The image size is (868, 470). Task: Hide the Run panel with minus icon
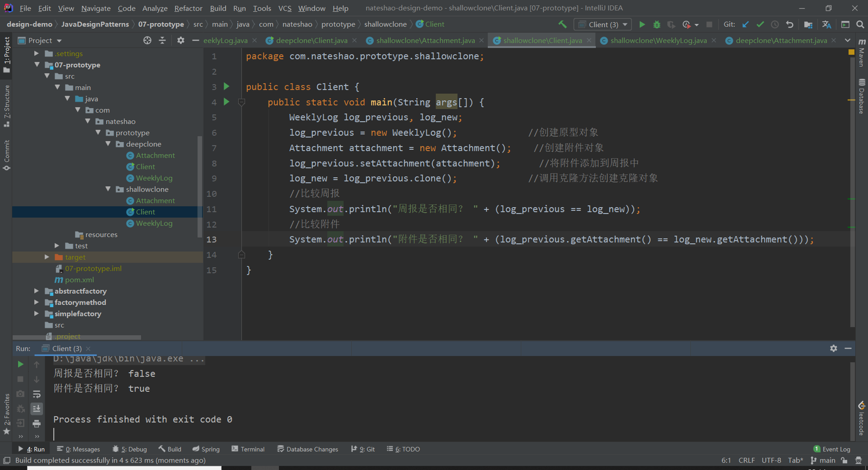pos(848,348)
